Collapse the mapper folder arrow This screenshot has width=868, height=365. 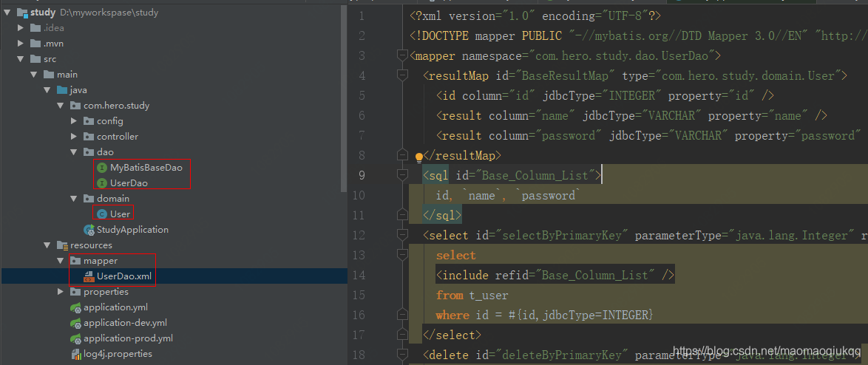coord(61,260)
